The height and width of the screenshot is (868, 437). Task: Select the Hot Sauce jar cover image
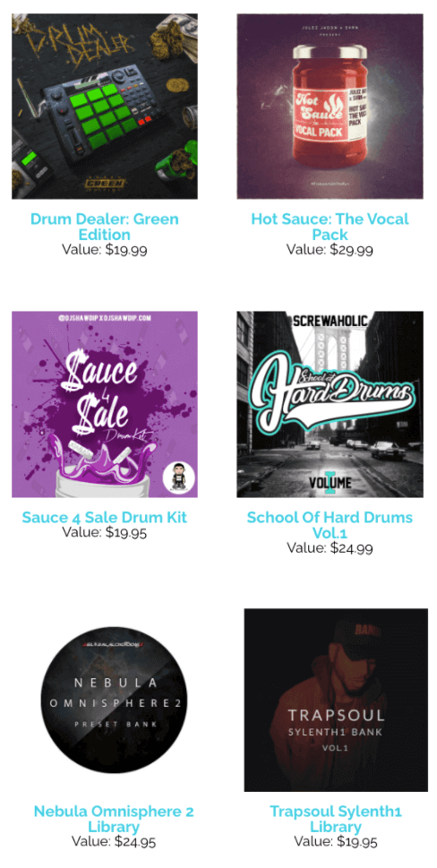(x=330, y=106)
